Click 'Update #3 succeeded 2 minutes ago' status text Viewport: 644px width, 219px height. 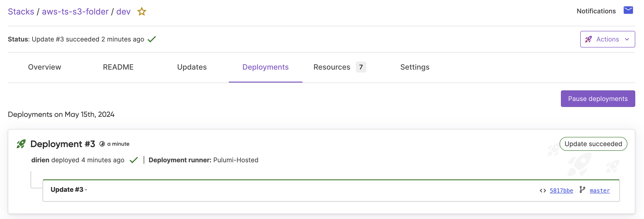point(88,39)
